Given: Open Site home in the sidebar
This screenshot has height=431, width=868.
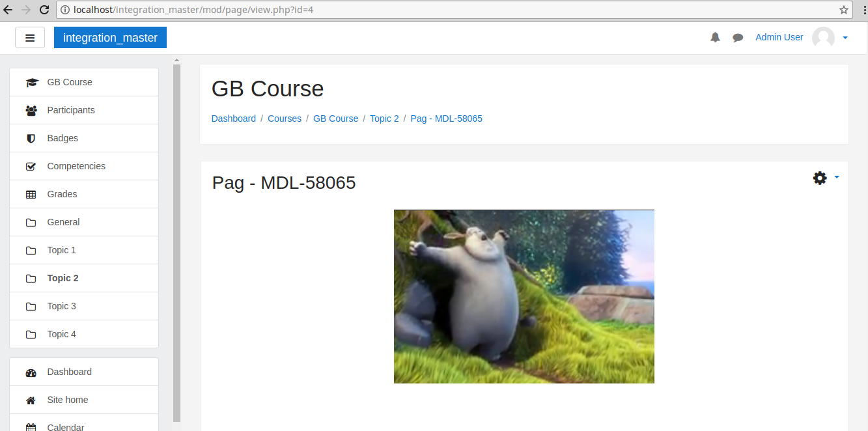Looking at the screenshot, I should [x=84, y=400].
